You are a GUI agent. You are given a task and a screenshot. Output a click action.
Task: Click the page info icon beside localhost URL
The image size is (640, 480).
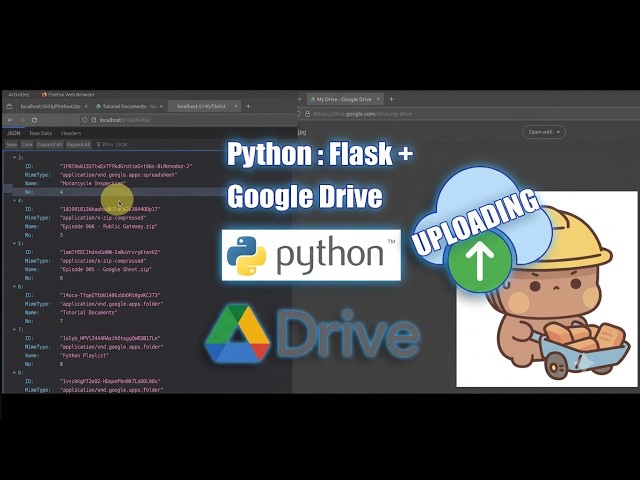(x=93, y=120)
